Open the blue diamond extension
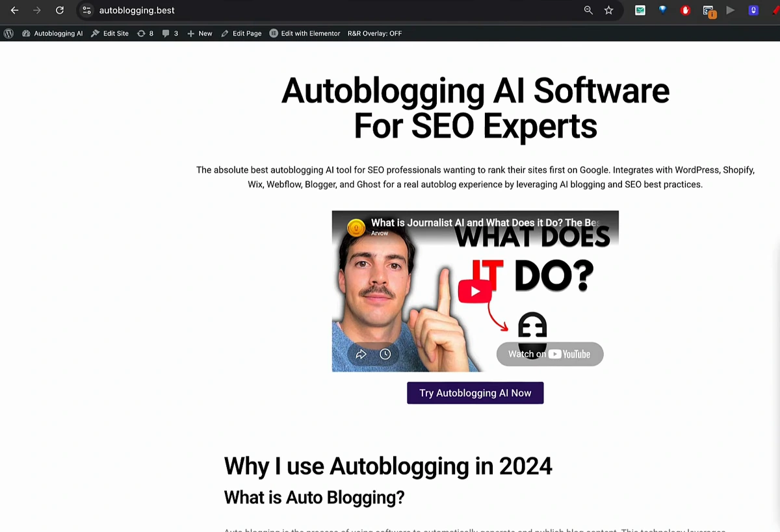Image resolution: width=780 pixels, height=532 pixels. 662,10
